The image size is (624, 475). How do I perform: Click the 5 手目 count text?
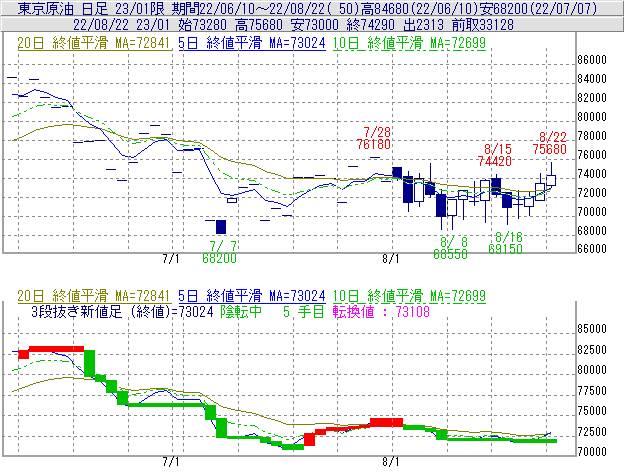304,311
